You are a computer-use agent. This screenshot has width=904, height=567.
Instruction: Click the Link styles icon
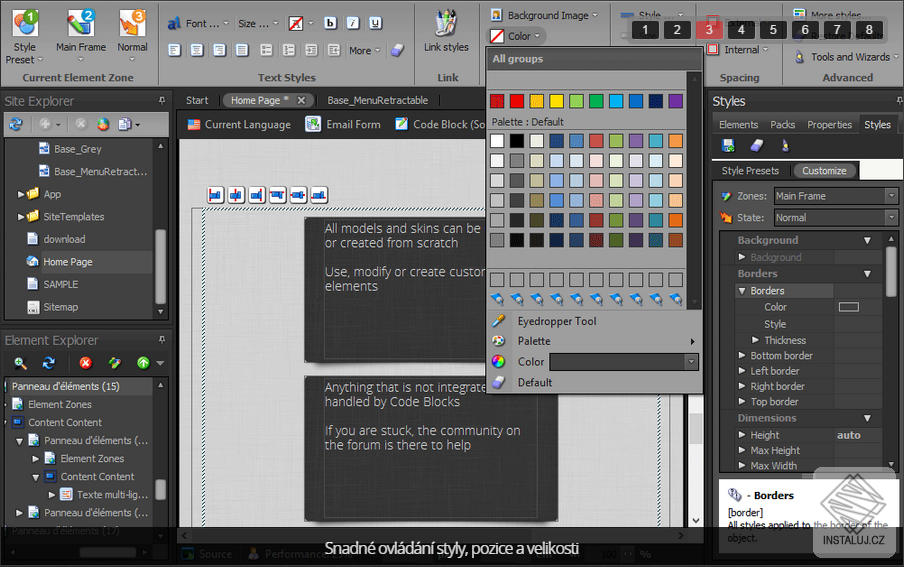pyautogui.click(x=446, y=24)
